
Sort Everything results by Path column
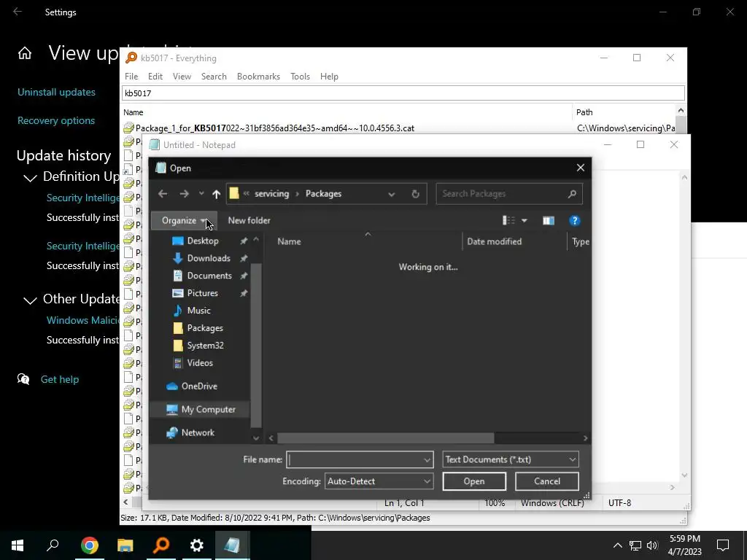pos(584,112)
